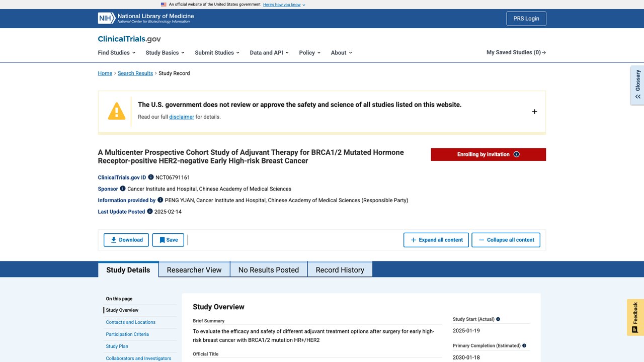Screen dimensions: 644x362
Task: Click info icon beside Sponsor label
Action: coord(123,189)
